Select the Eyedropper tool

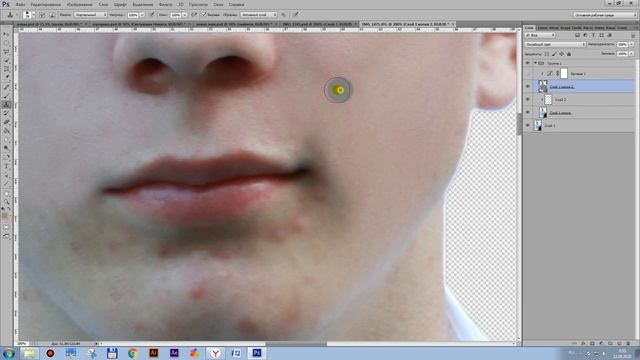(7, 77)
